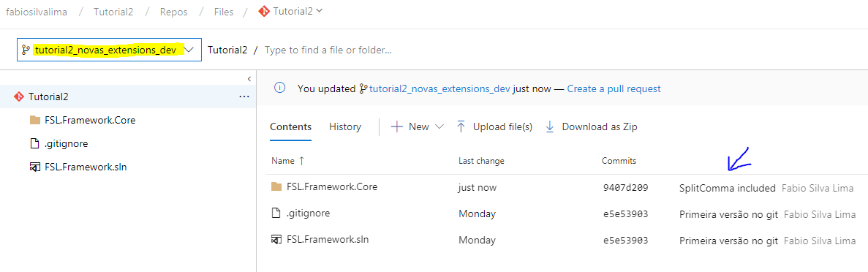The height and width of the screenshot is (272, 868).
Task: Collapse the file tree with the chevron icon
Action: (249, 79)
